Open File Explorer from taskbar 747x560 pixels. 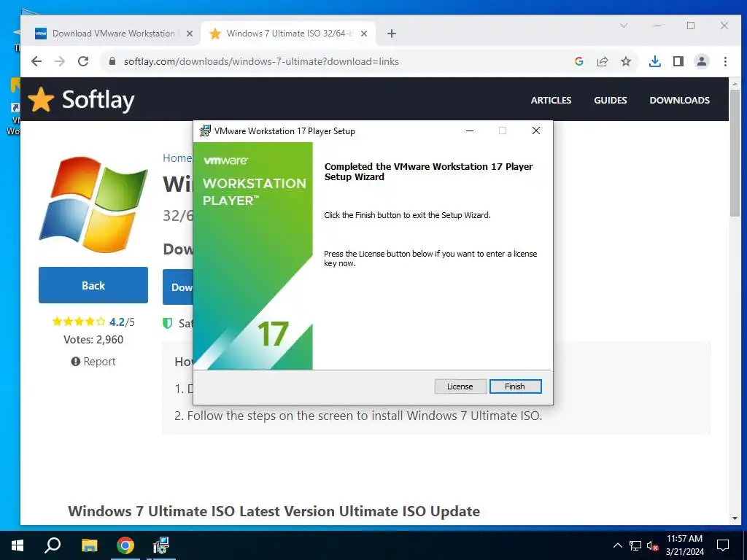coord(89,545)
